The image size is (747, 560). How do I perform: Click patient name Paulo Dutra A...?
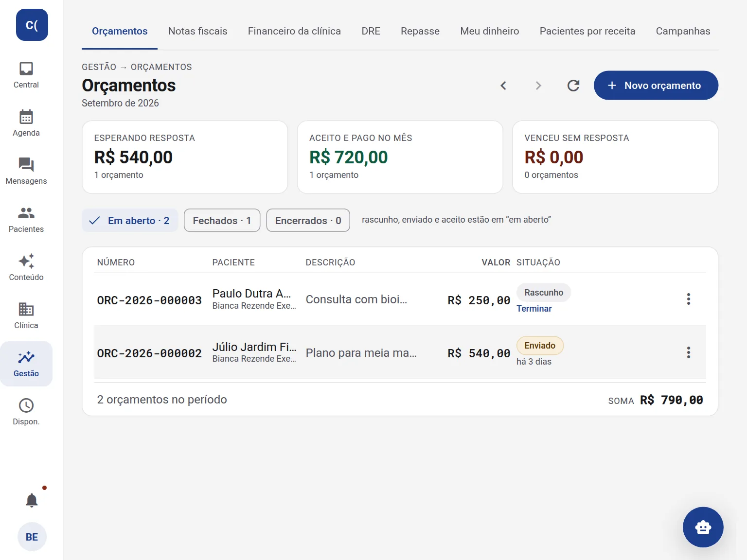252,294
